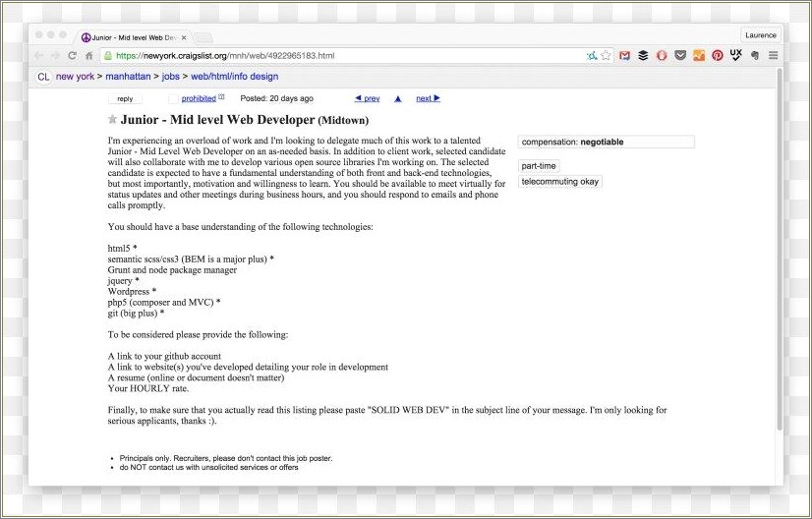Viewport: 812px width, 519px height.
Task: Launch the UX check extension
Action: coord(736,55)
